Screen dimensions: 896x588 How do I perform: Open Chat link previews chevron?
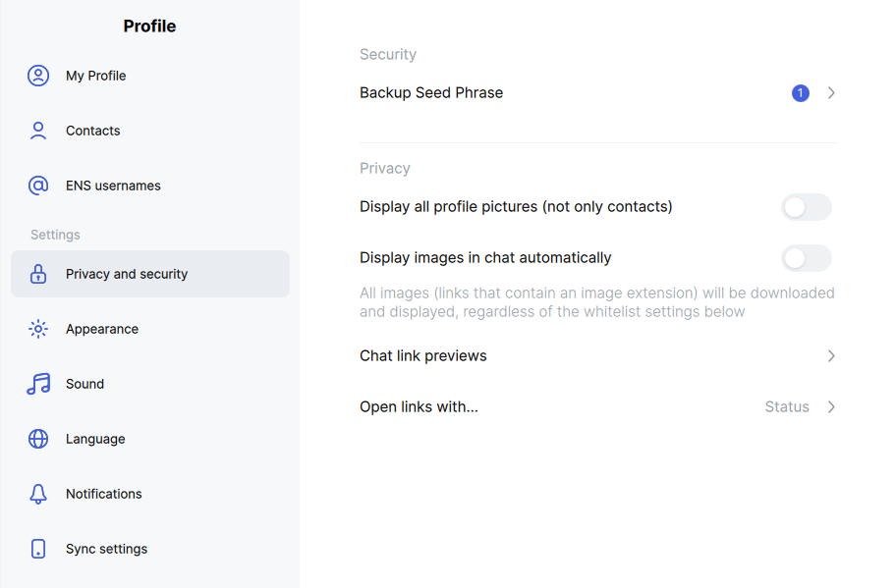(831, 356)
